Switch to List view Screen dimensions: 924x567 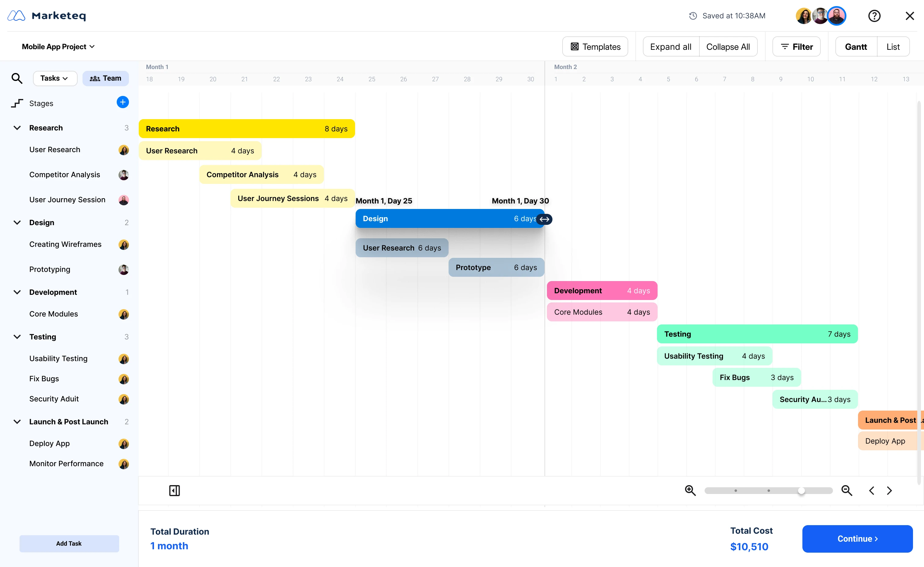893,46
